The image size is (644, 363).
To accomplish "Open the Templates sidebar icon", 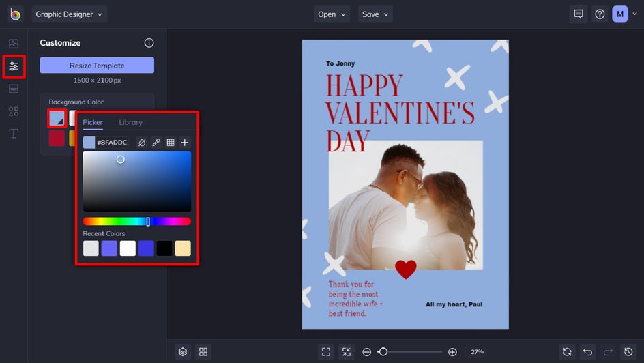I will tap(14, 89).
